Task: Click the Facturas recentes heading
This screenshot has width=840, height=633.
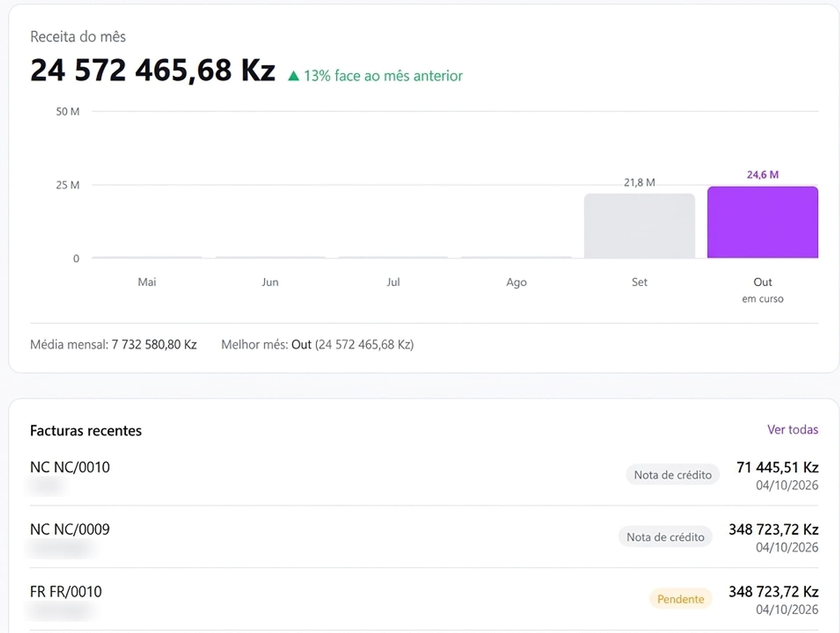Action: (x=86, y=430)
